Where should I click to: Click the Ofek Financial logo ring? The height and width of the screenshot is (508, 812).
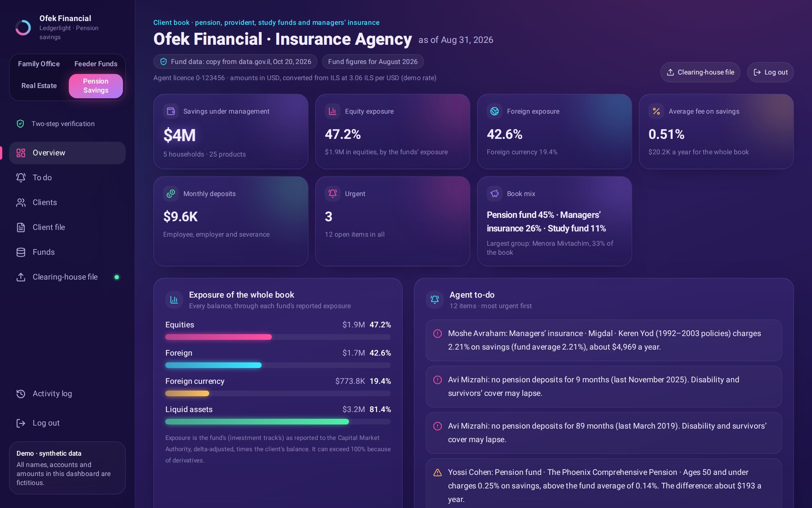(x=23, y=27)
